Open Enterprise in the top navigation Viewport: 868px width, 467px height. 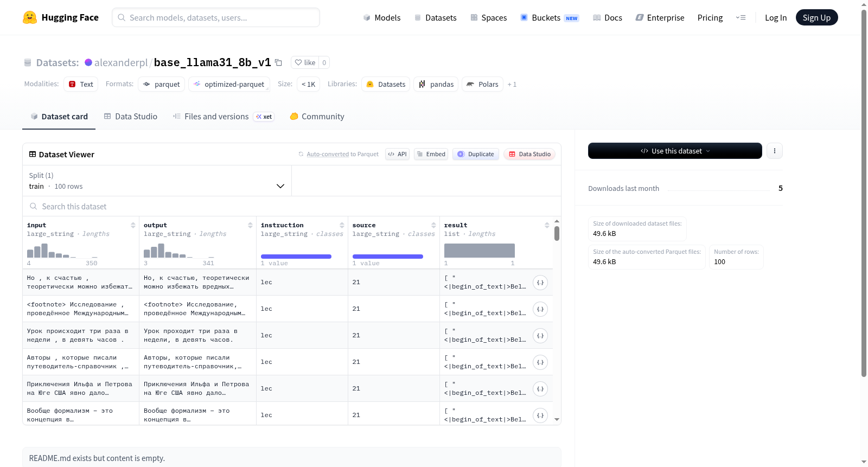coord(660,18)
